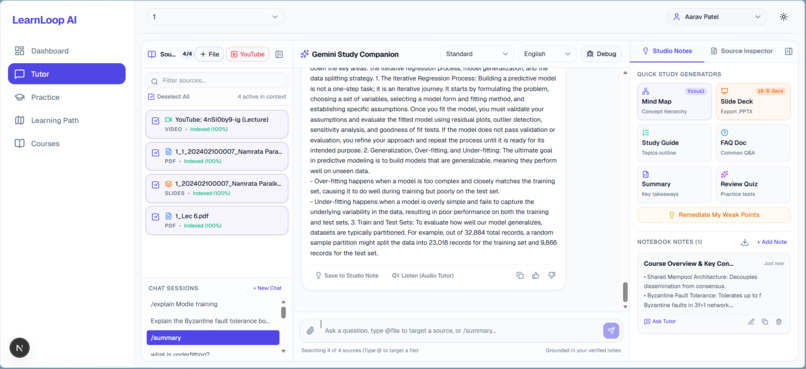Add a YouTube source
This screenshot has width=806, height=369.
[x=248, y=54]
